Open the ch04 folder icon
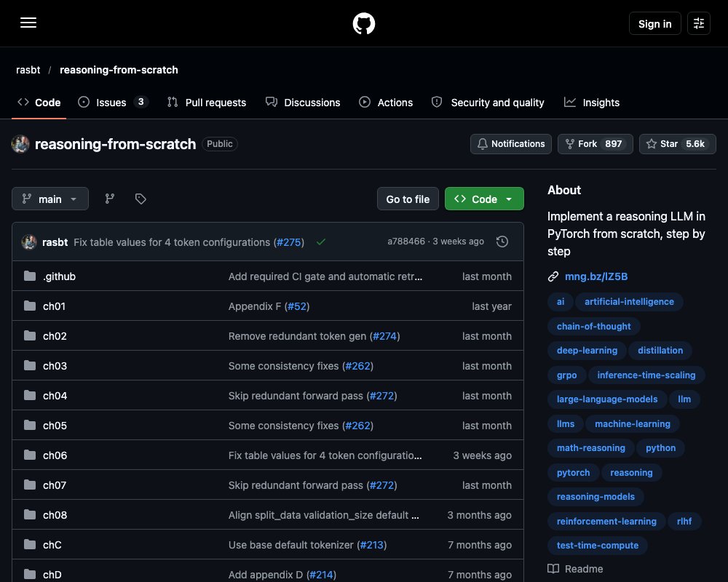This screenshot has height=582, width=728. pyautogui.click(x=30, y=396)
